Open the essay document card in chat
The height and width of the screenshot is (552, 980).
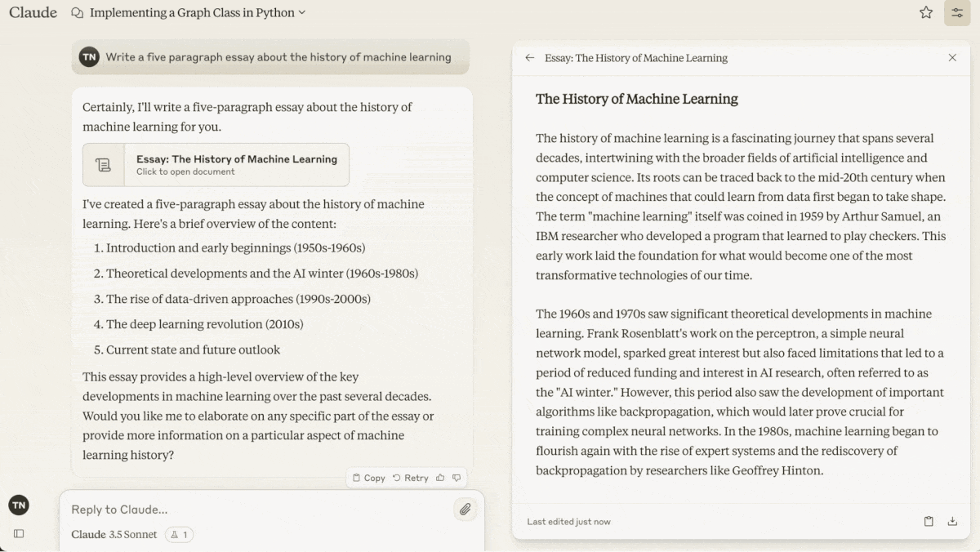click(x=235, y=165)
